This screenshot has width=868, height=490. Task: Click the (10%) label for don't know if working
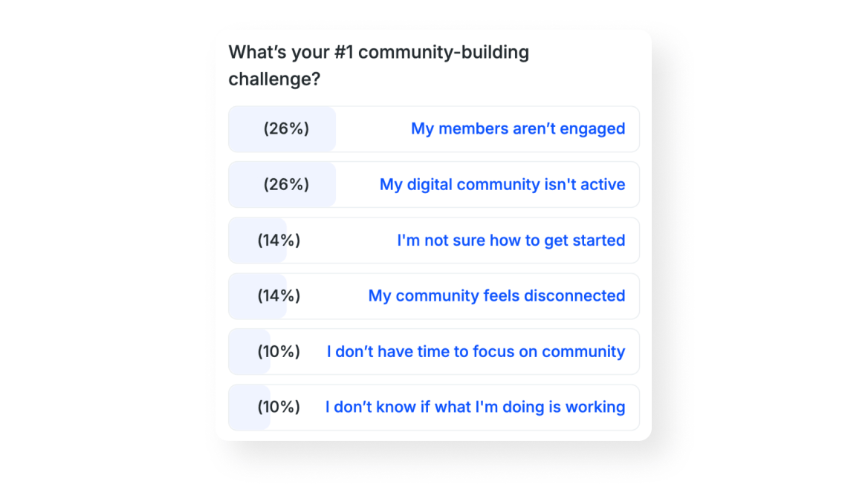pyautogui.click(x=279, y=408)
